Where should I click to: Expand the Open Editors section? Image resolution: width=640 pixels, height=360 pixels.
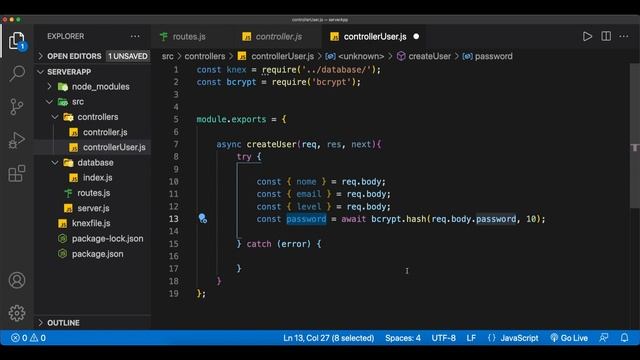point(74,56)
